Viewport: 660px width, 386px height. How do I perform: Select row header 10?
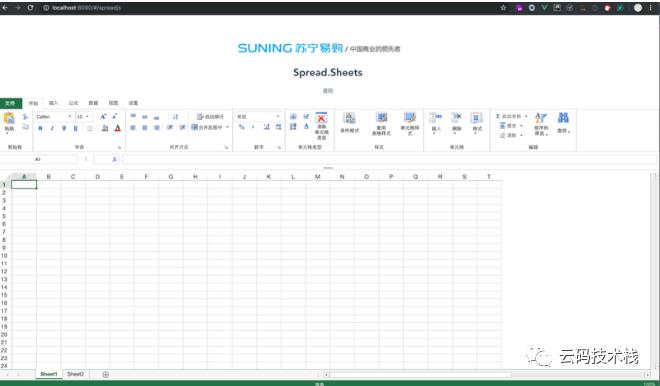tap(4, 256)
